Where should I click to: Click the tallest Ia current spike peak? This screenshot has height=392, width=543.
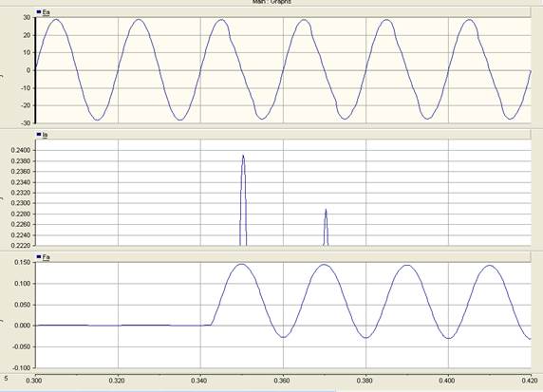point(243,156)
